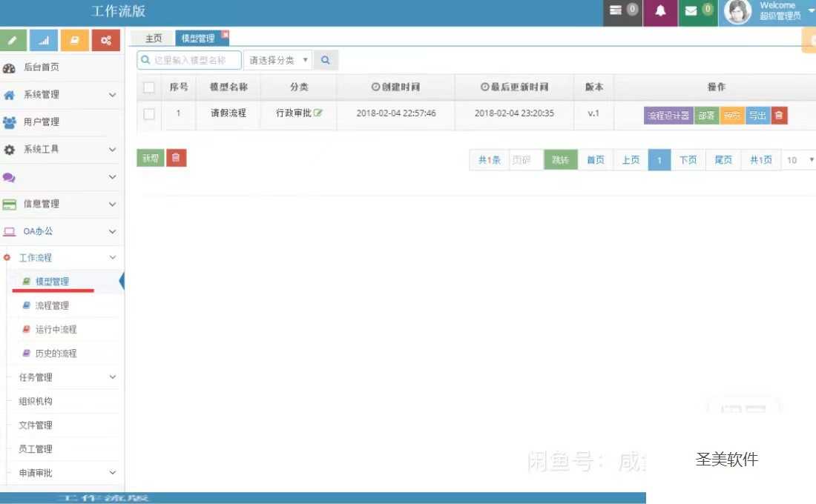Open 历史的流程 menu item

(56, 353)
